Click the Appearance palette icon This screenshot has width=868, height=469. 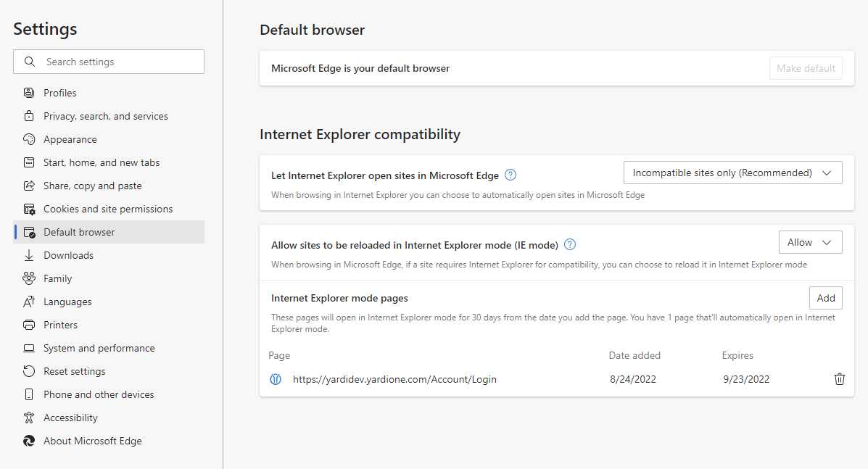pos(29,139)
